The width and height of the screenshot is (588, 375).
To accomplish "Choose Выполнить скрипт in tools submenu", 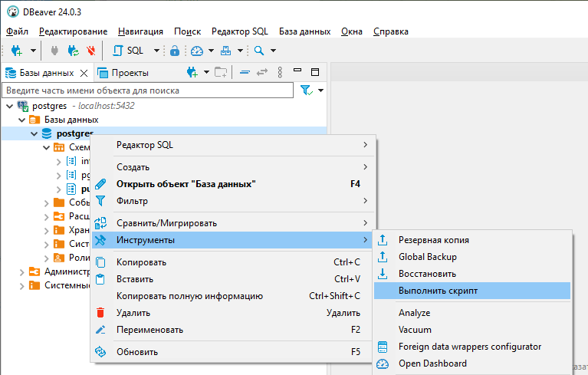I will (x=472, y=291).
